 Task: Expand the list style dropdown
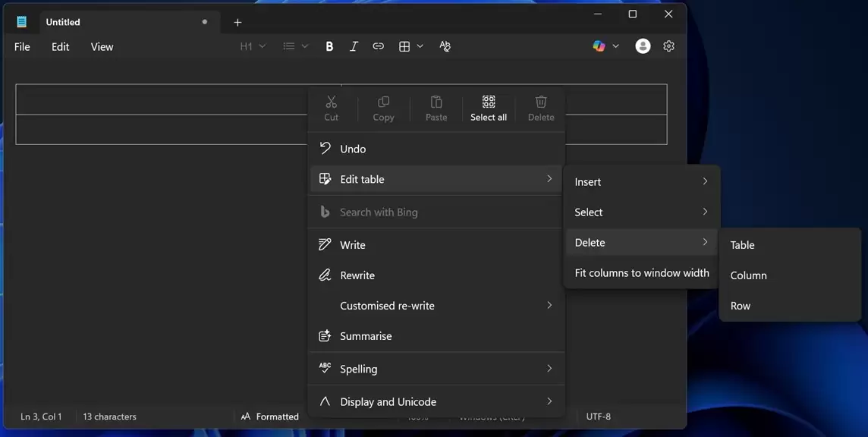(x=295, y=46)
